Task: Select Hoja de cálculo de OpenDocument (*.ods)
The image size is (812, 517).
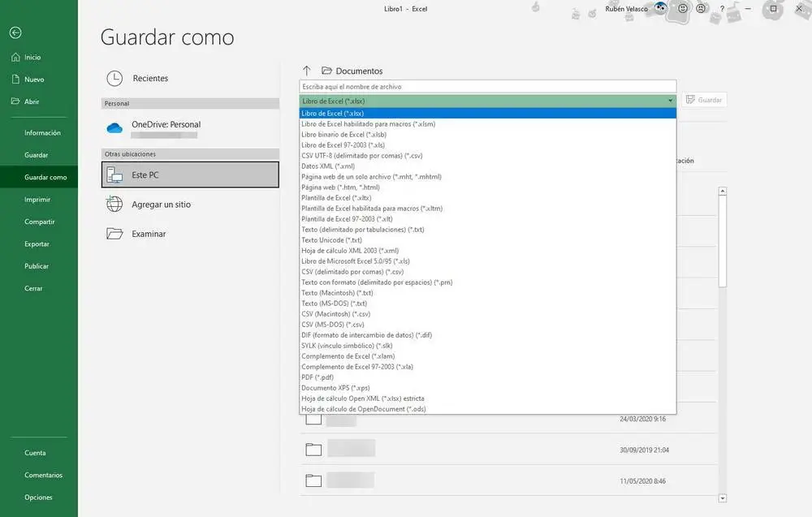Action: coord(488,409)
